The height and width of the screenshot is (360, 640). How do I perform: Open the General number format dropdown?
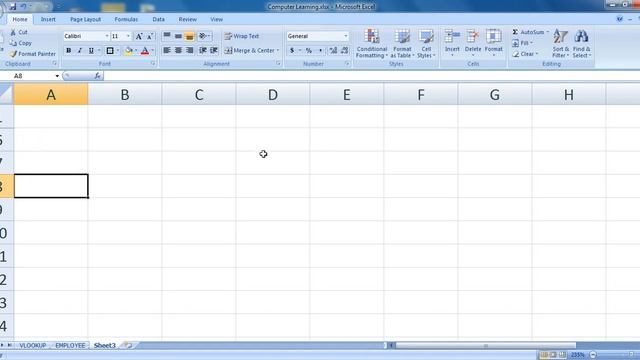(x=346, y=36)
